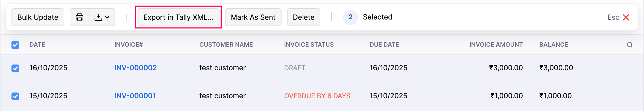Viewport: 644px width, 112px height.
Task: Uncheck the INV-000001 row checkbox
Action: pyautogui.click(x=15, y=96)
